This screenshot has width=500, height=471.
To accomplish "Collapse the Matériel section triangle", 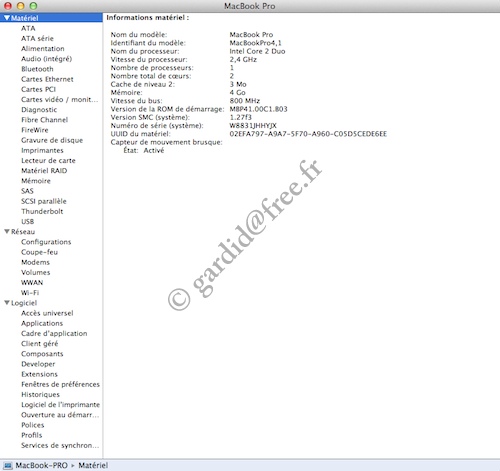I will [7, 18].
